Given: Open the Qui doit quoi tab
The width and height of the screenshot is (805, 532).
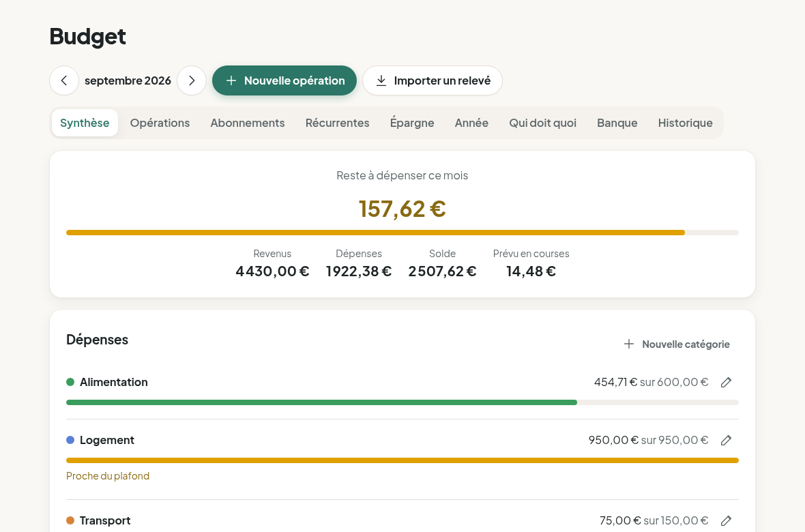Looking at the screenshot, I should click(542, 123).
